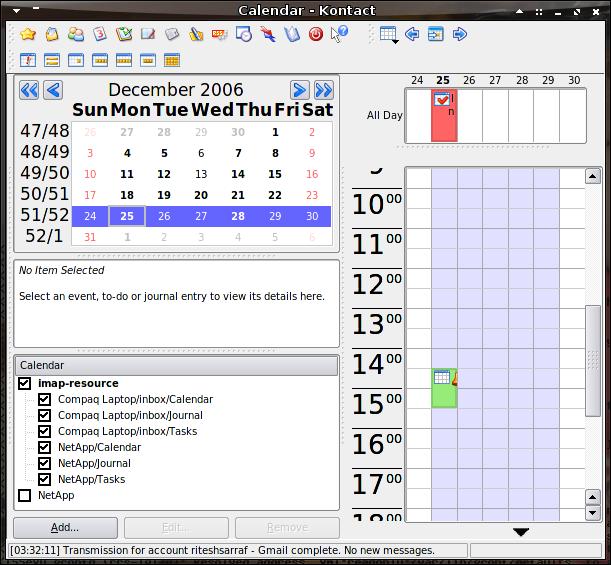This screenshot has height=565, width=611.
Task: Open the time tracker clock icon
Action: pos(244,34)
